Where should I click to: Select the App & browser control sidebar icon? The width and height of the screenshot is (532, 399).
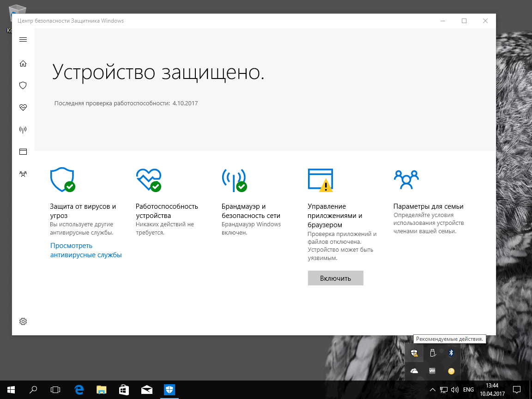tap(23, 151)
